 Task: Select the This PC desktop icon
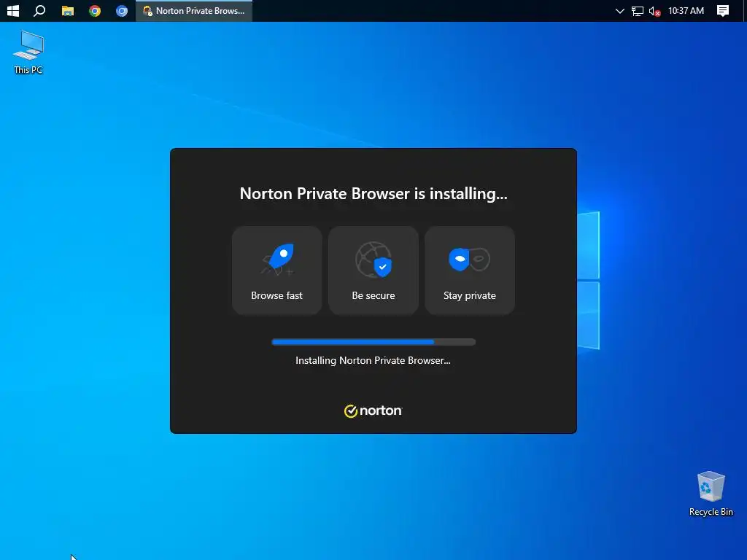click(x=28, y=52)
